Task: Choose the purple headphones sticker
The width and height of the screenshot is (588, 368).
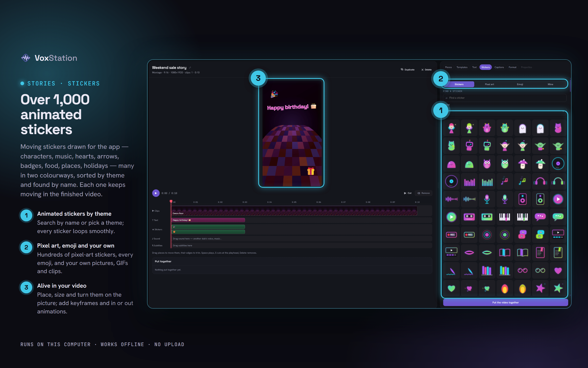Action: (x=540, y=181)
